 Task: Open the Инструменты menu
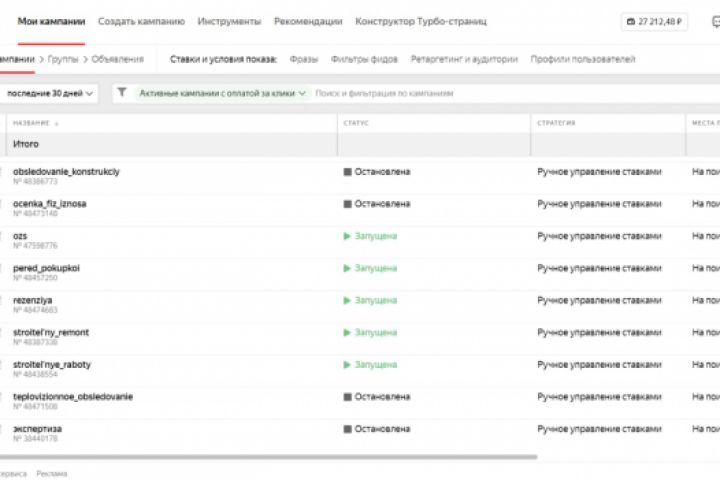pos(229,21)
